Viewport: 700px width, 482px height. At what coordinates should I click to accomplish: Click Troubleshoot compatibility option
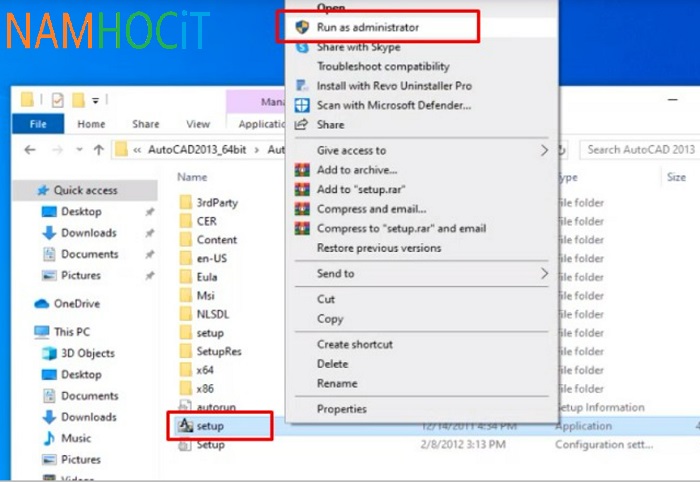pyautogui.click(x=421, y=66)
